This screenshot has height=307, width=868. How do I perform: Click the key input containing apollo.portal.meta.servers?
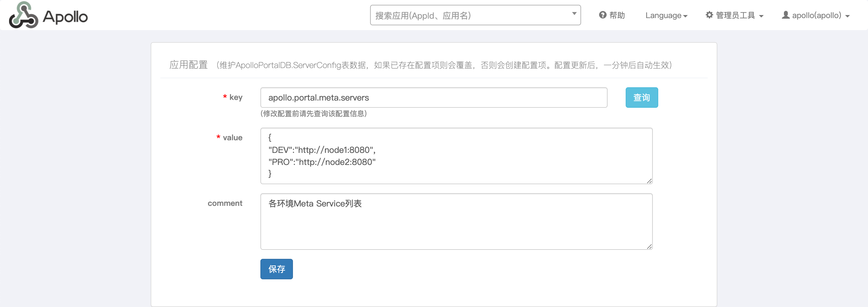click(433, 97)
